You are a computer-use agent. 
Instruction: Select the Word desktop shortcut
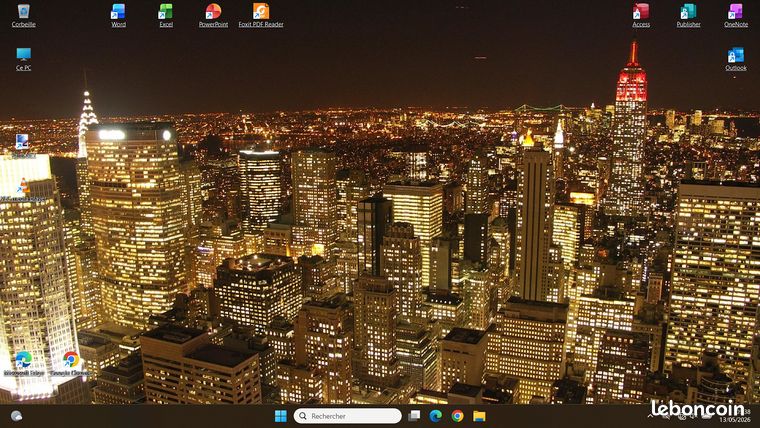118,15
